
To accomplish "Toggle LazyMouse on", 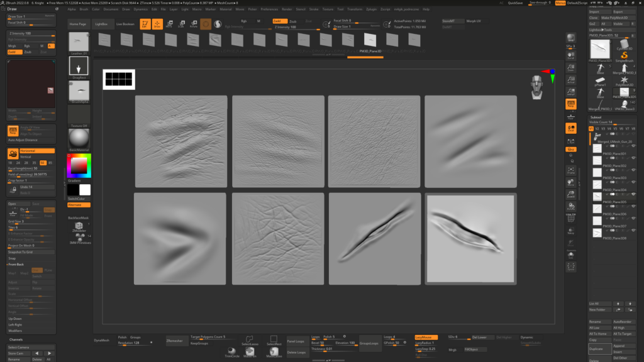I will coord(426,337).
